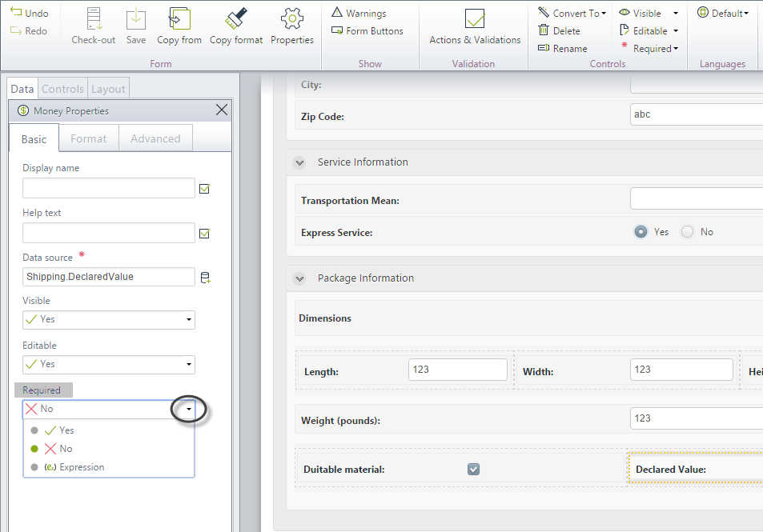Click the Data source field
This screenshot has height=532, width=763.
[x=109, y=277]
